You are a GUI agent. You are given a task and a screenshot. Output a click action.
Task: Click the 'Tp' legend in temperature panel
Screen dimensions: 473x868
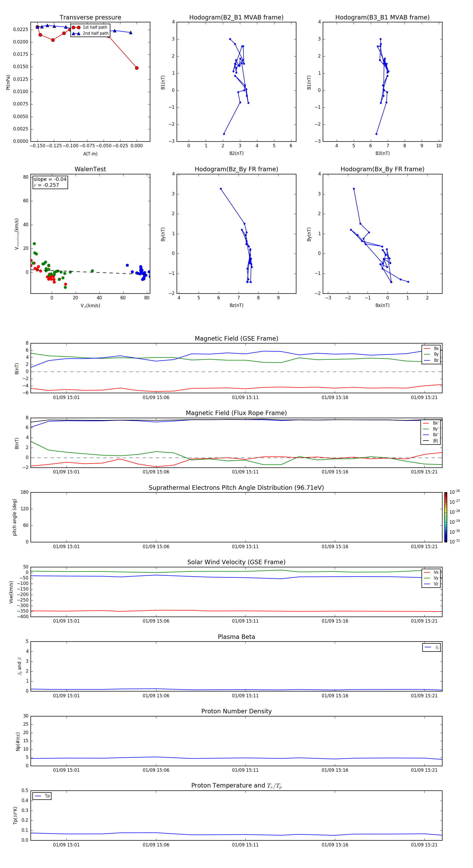[42, 796]
